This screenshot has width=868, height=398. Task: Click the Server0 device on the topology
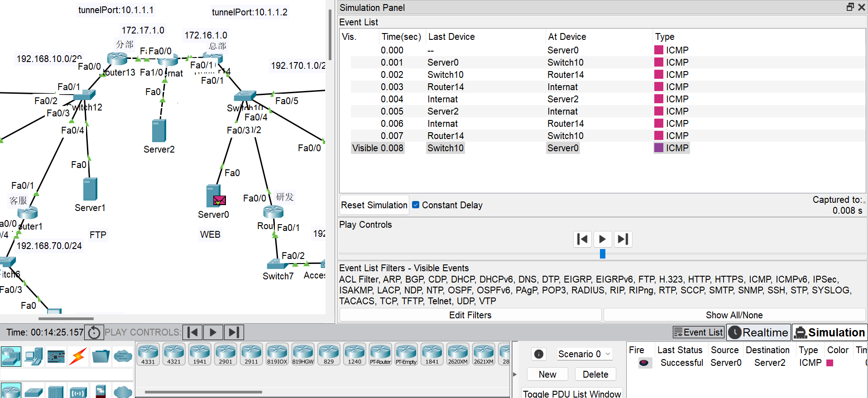click(213, 195)
